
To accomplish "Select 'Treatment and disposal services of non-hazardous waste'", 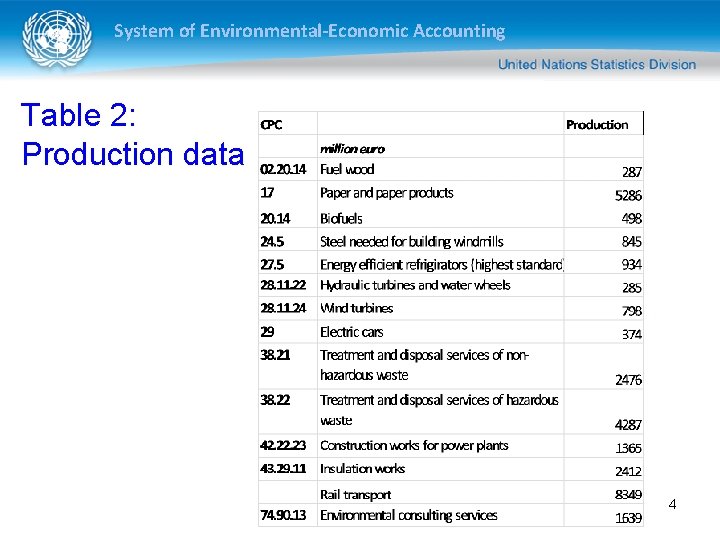I will pos(425,365).
